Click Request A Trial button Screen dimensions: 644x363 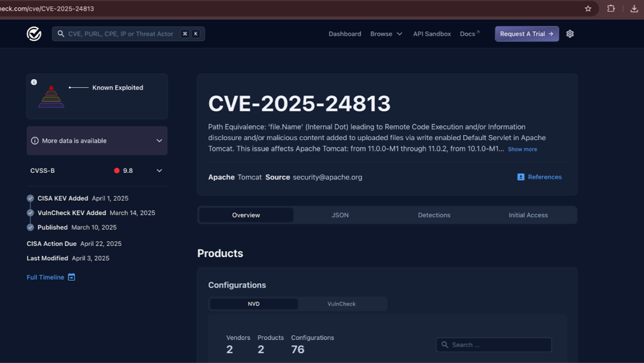pos(527,34)
